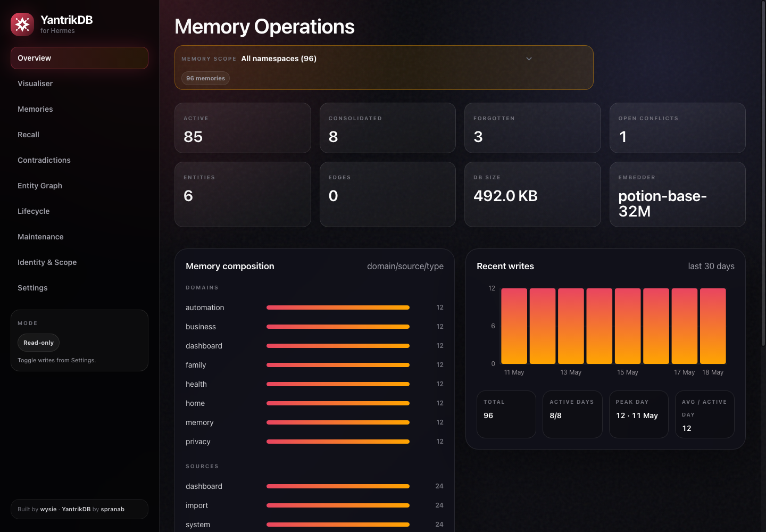Image resolution: width=766 pixels, height=532 pixels.
Task: Go to Maintenance
Action: pyautogui.click(x=79, y=237)
